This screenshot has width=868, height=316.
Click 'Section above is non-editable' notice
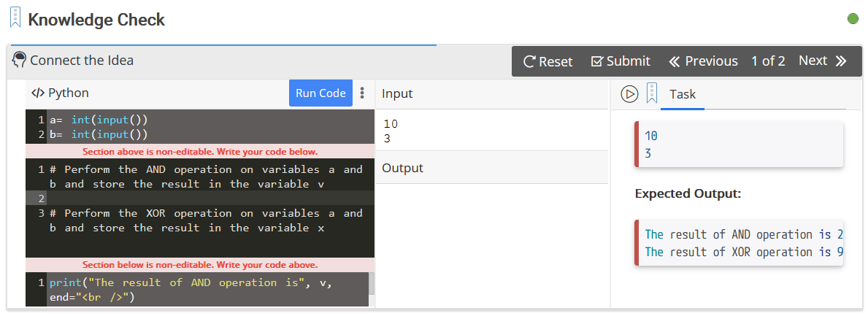tap(200, 151)
